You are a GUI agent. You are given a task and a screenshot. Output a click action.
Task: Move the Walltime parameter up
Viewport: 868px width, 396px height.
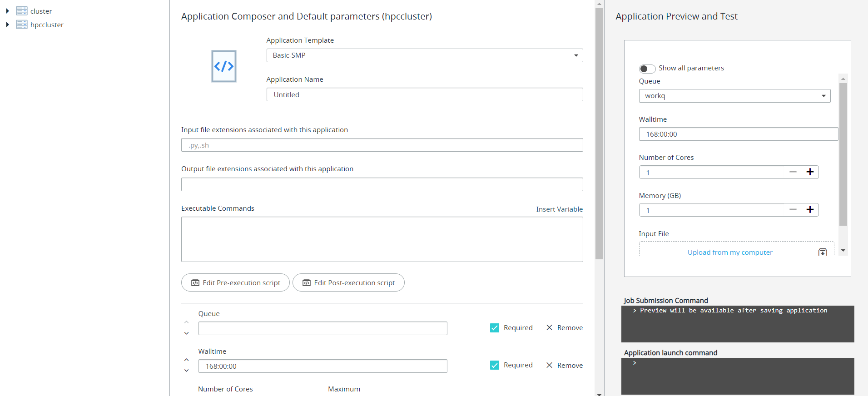(186, 360)
